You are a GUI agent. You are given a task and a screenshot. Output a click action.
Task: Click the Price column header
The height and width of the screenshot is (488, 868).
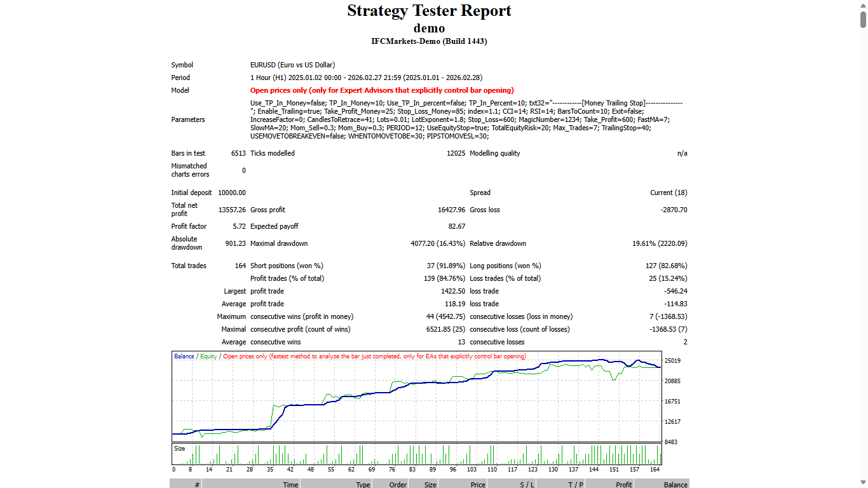pyautogui.click(x=477, y=484)
